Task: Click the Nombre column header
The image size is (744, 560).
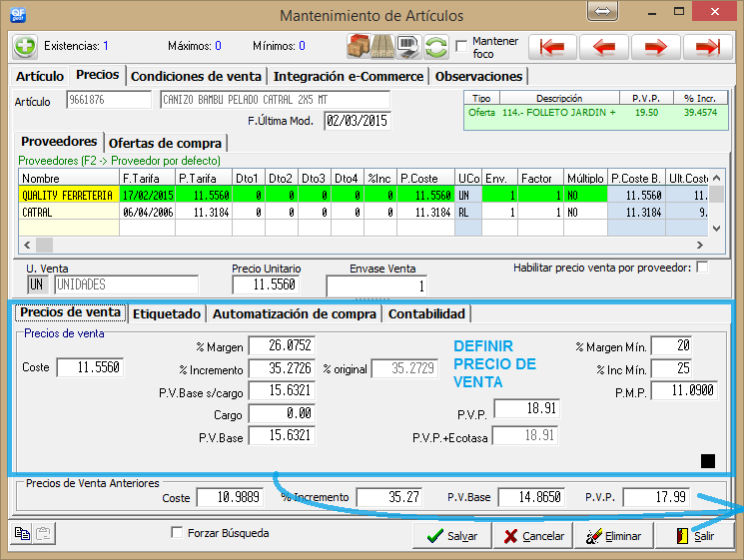Action: tap(69, 179)
